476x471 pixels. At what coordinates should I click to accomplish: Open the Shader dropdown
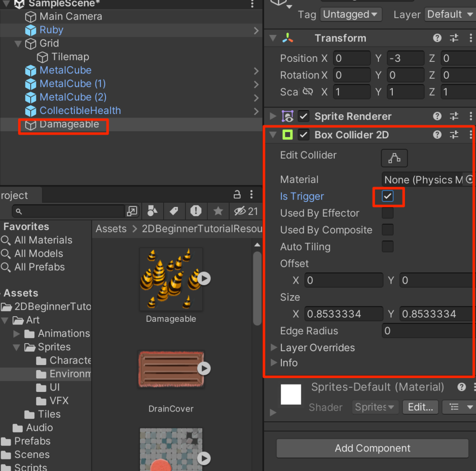pyautogui.click(x=375, y=407)
